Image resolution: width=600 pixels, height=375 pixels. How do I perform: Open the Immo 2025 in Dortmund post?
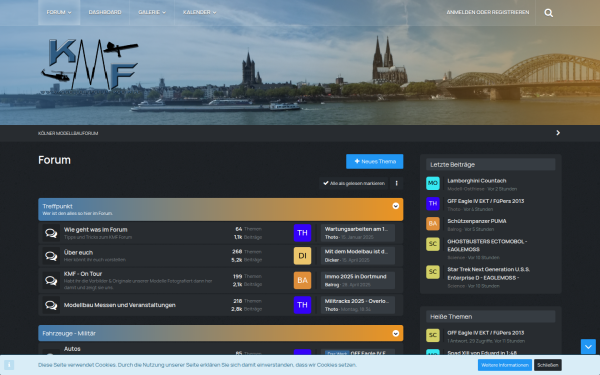click(355, 277)
